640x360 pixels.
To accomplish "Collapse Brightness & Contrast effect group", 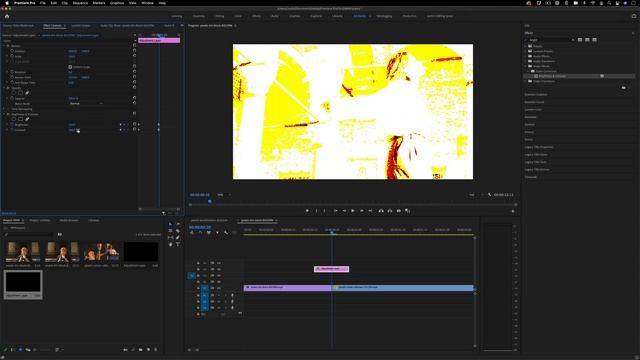I will [4, 114].
